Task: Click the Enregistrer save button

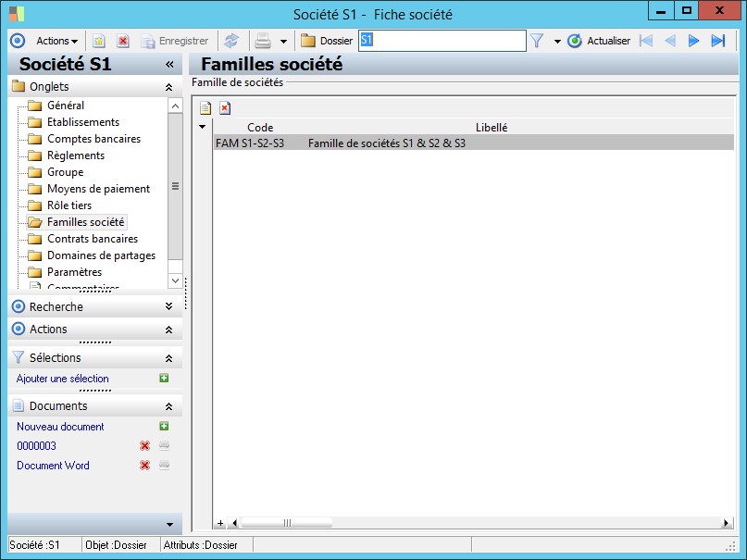Action: tap(175, 41)
